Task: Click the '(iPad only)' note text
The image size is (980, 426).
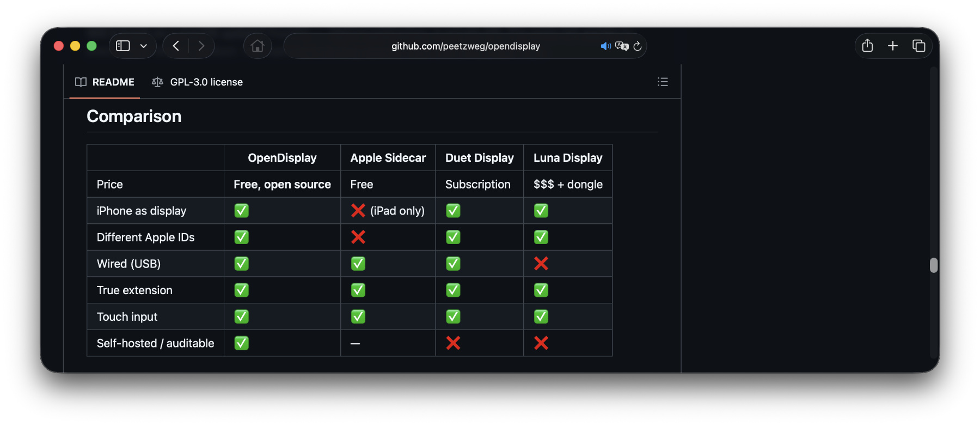Action: (397, 211)
